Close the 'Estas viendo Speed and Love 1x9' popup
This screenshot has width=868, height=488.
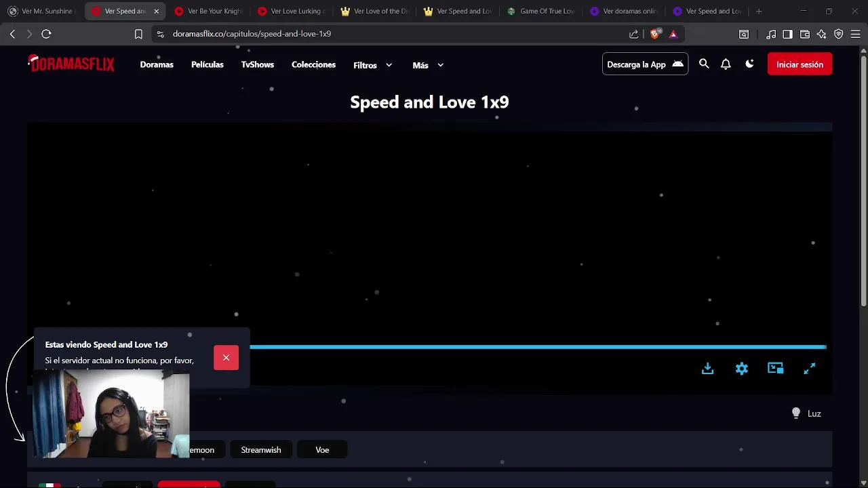coord(226,358)
